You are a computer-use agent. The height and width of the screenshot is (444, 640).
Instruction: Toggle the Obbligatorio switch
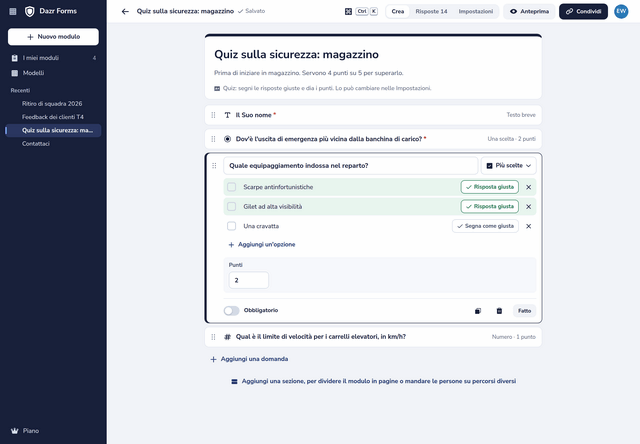pyautogui.click(x=231, y=311)
